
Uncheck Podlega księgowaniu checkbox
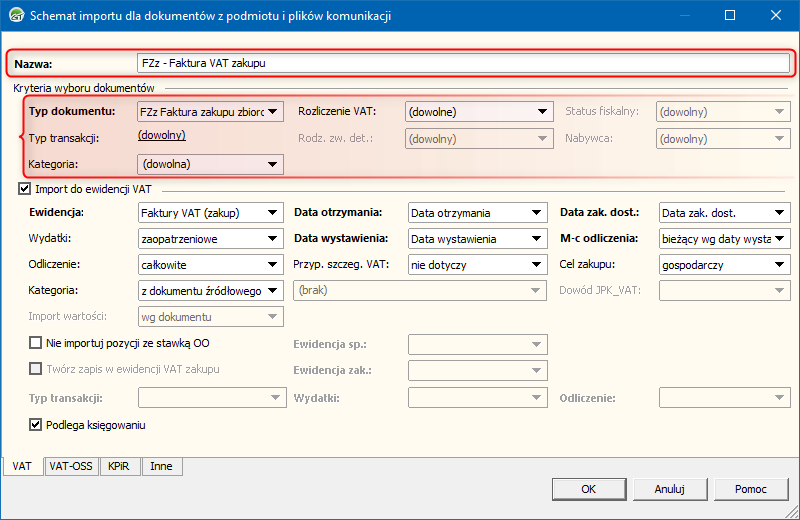(36, 425)
